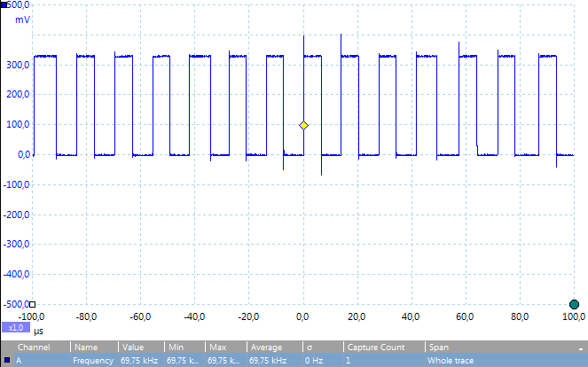This screenshot has height=367, width=588.
Task: Select the Capture Count column header
Action: (x=376, y=347)
